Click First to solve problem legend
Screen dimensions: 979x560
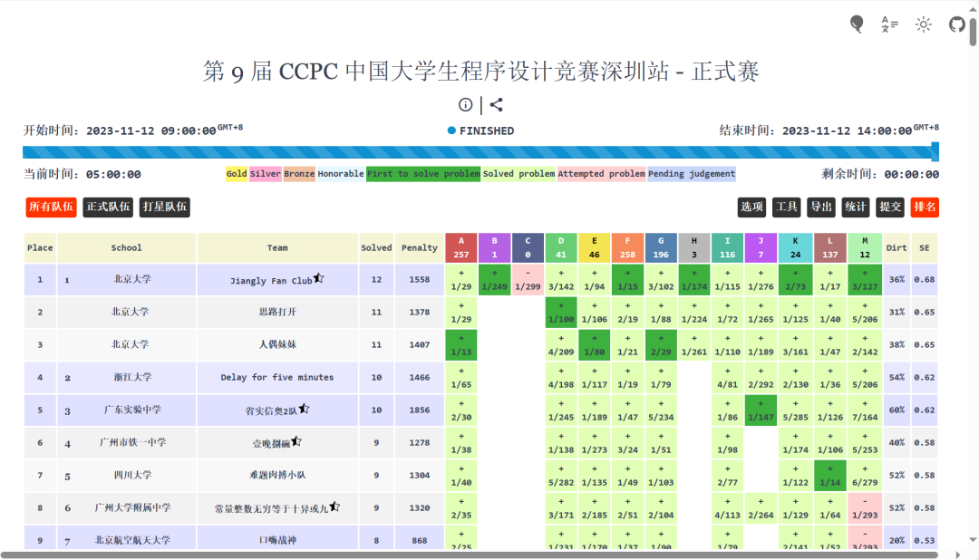pos(423,174)
